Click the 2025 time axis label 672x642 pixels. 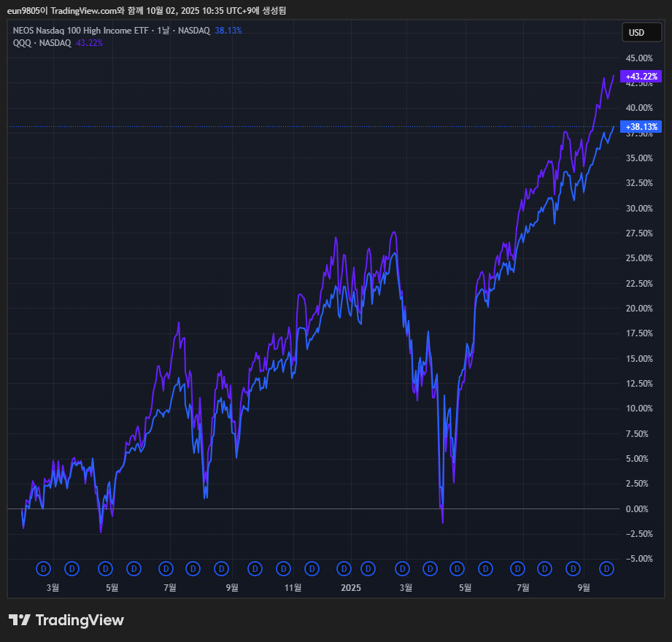(350, 588)
